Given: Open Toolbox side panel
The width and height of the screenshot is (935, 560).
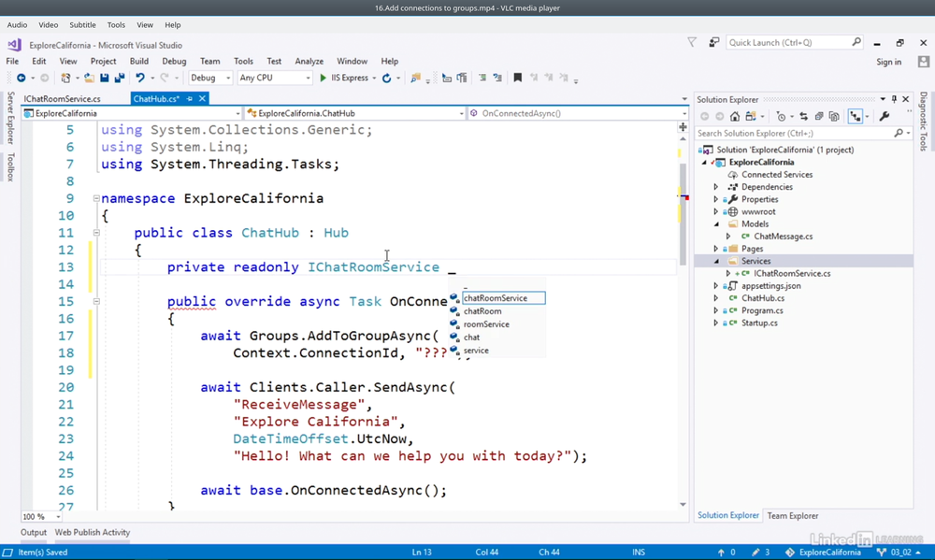Looking at the screenshot, I should coord(10,167).
